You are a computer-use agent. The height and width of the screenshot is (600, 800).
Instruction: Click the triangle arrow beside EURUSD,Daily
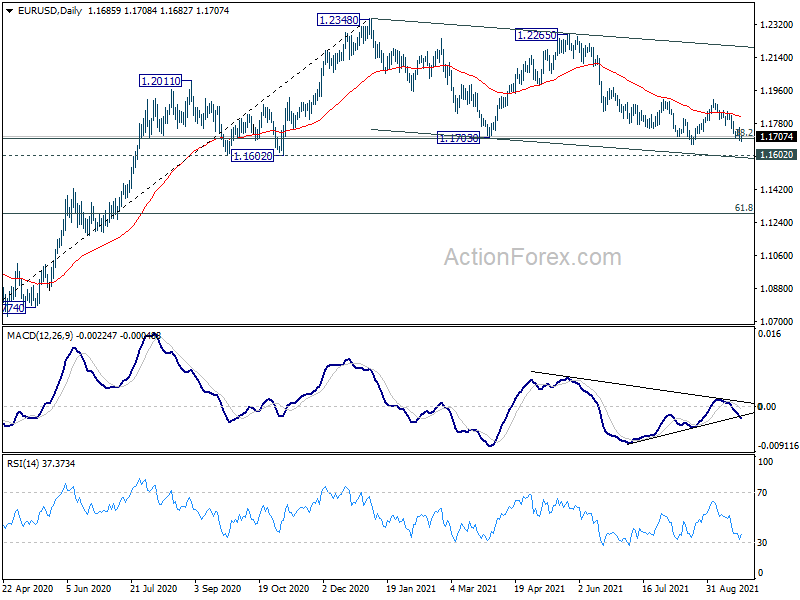(10, 10)
